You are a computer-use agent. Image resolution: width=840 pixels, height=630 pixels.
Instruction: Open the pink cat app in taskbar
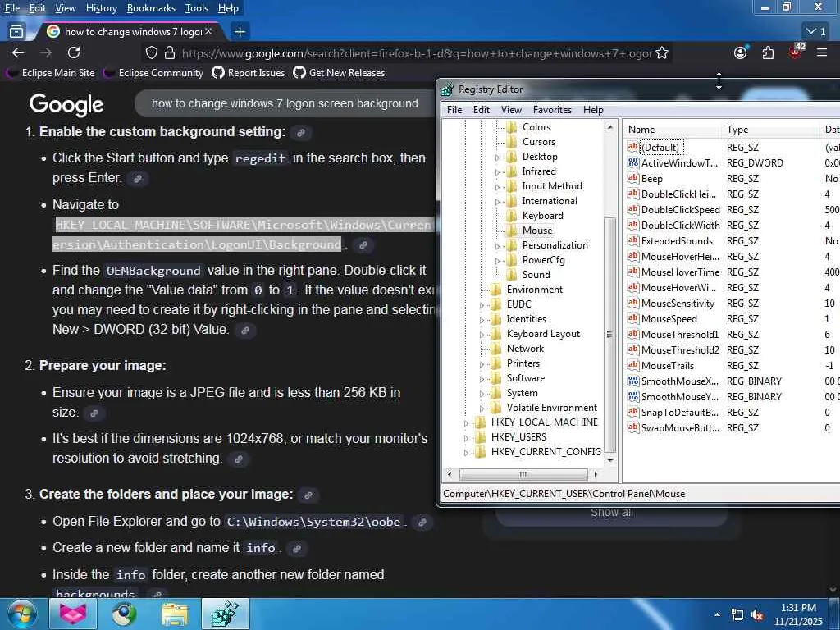point(73,614)
